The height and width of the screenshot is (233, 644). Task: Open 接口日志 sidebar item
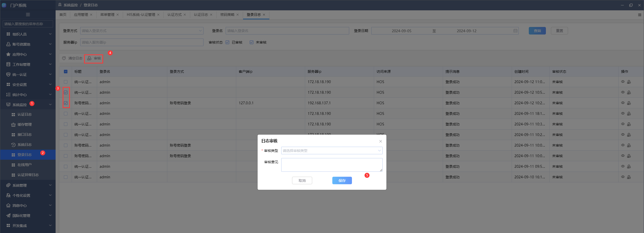[28, 135]
